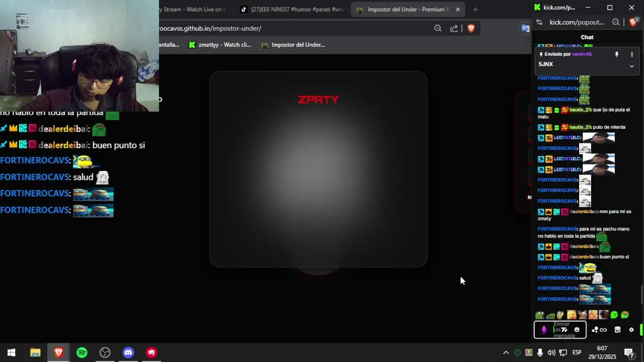
Task: Switch to the Impostor del Under tab
Action: [408, 9]
